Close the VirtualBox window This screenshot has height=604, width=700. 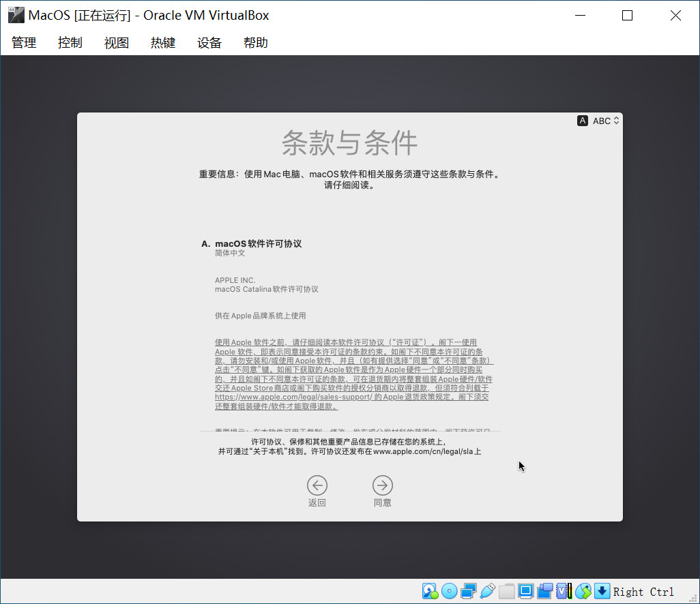pyautogui.click(x=675, y=15)
